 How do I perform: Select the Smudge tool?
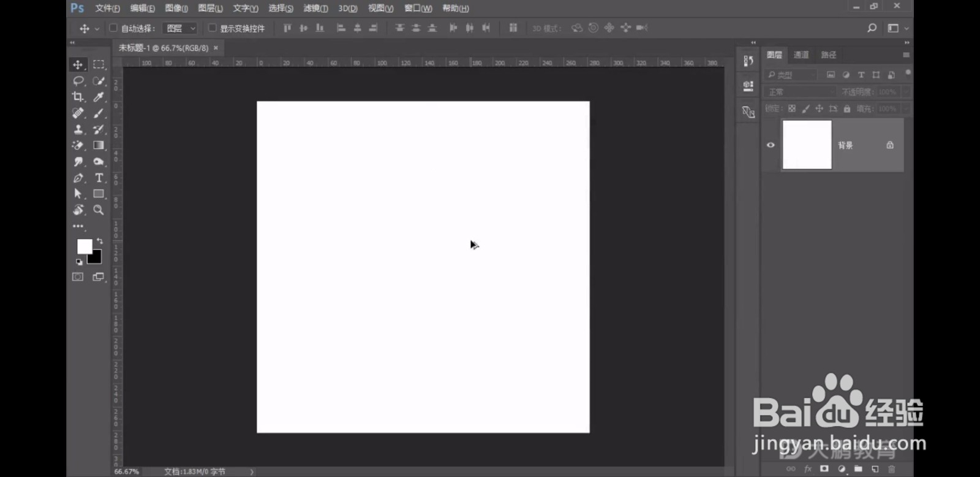tap(78, 161)
